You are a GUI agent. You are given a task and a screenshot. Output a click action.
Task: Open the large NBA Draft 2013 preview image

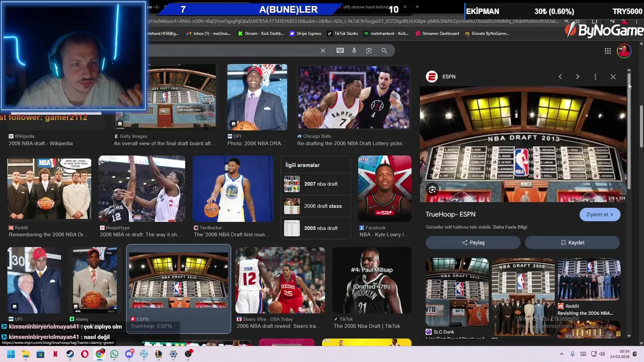[523, 144]
